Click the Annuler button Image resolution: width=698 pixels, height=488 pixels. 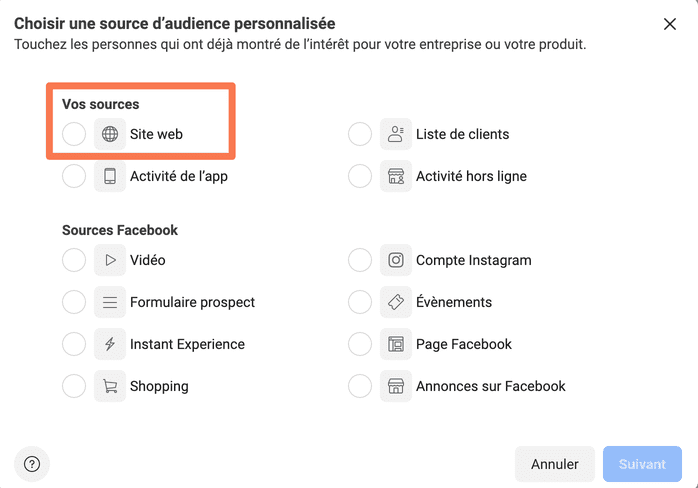555,464
